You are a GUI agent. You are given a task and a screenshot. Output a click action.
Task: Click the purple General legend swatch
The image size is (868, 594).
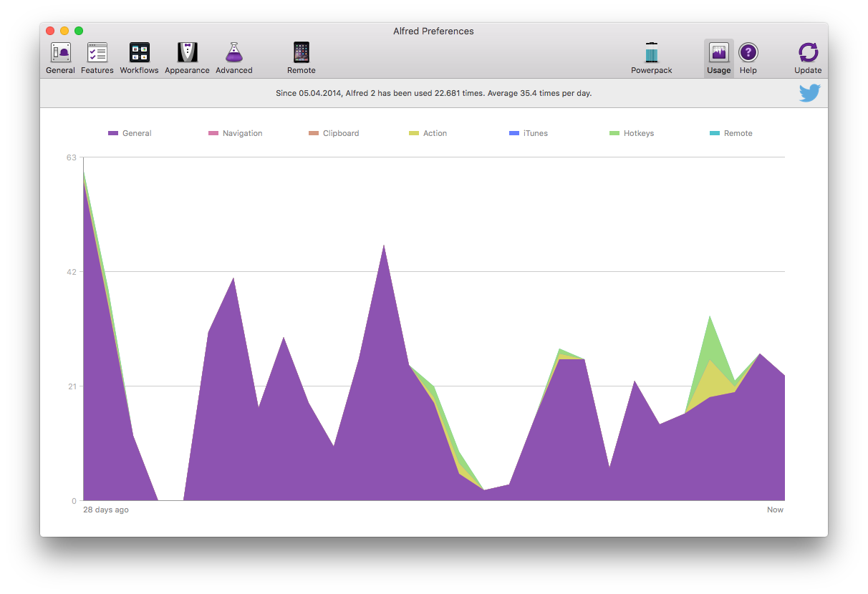(113, 134)
